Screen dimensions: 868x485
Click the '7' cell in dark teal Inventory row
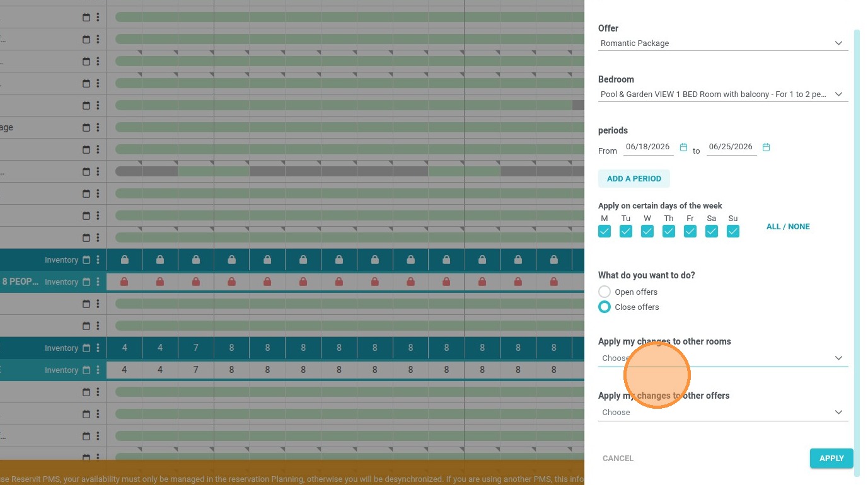pyautogui.click(x=196, y=348)
